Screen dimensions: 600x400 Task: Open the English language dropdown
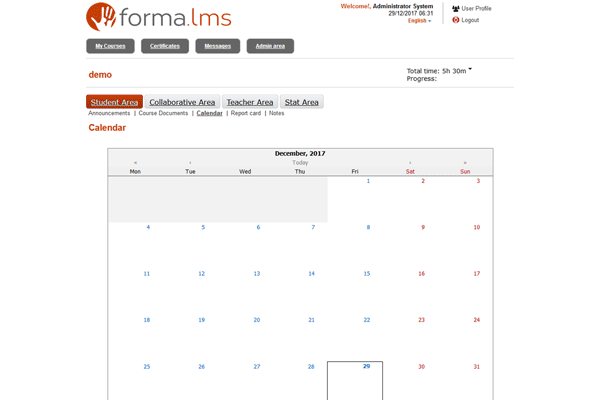coord(420,21)
